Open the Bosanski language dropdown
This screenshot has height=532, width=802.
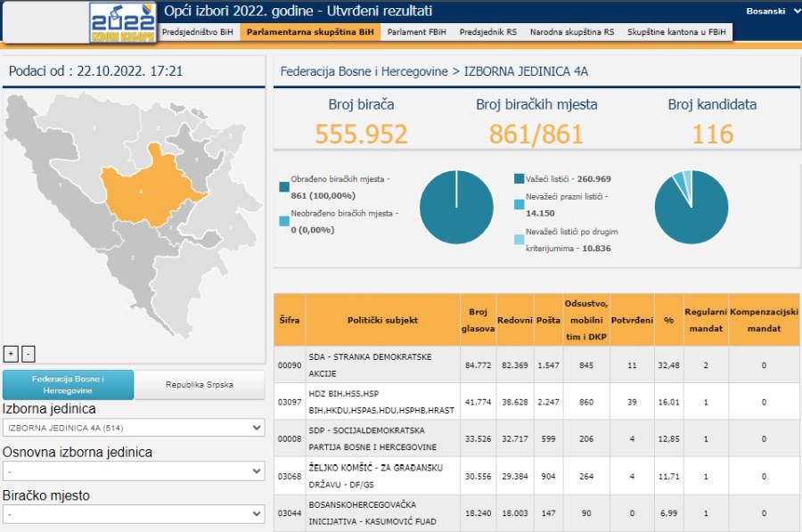coord(772,11)
